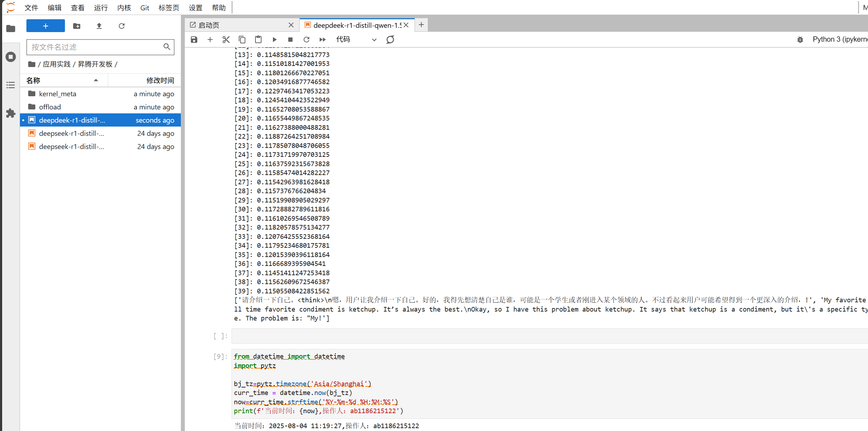Cut the selected cell with the scissors icon
868x431 pixels.
(x=226, y=40)
